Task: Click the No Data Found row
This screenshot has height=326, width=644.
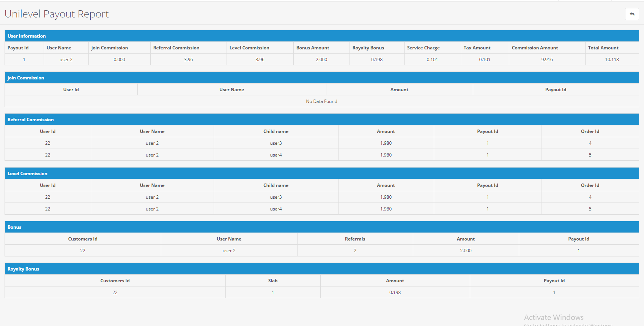Action: (x=321, y=101)
